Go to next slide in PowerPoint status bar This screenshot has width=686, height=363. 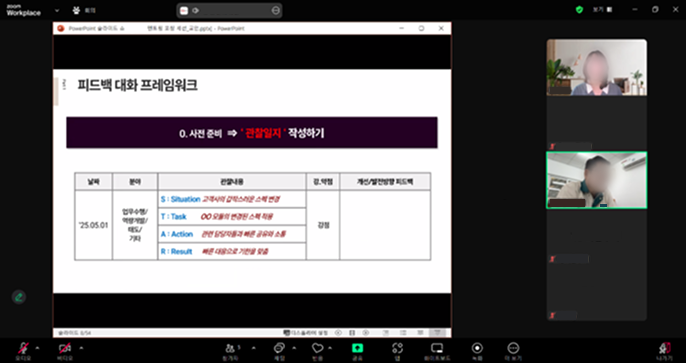point(366,333)
